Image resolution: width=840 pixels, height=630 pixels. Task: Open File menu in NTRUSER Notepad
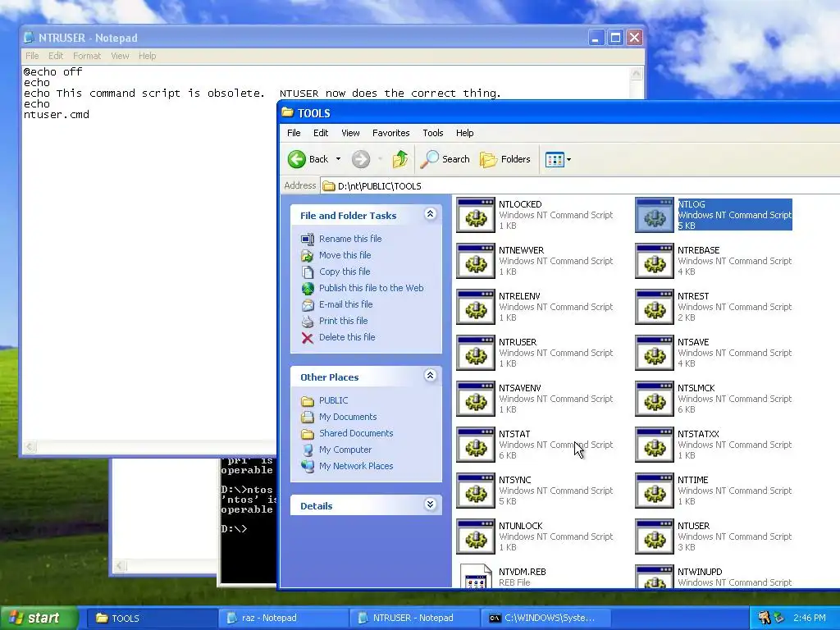pos(32,56)
